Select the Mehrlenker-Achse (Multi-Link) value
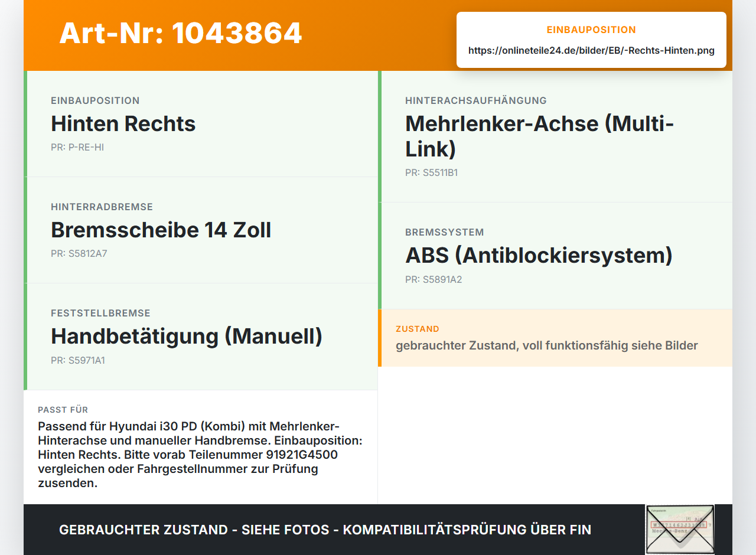 (540, 136)
